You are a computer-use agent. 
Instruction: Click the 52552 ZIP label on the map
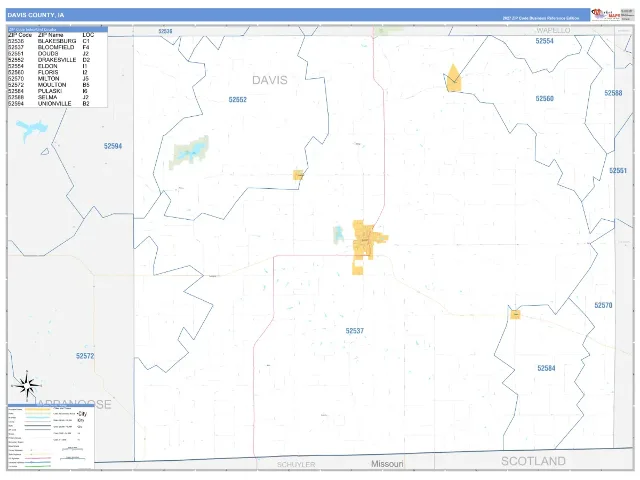238,100
